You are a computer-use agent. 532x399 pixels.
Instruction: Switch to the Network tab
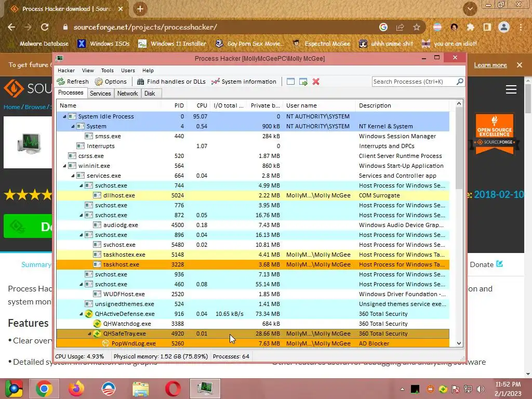click(x=128, y=94)
